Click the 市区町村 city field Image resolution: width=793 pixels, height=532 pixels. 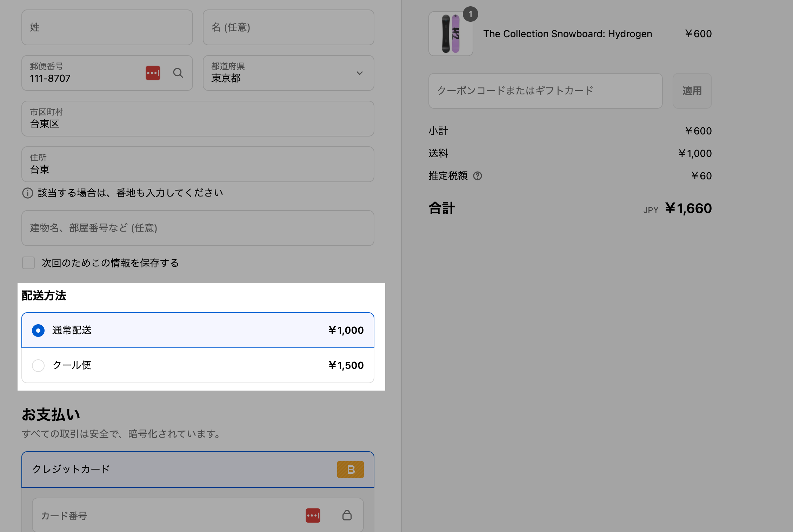pyautogui.click(x=198, y=119)
